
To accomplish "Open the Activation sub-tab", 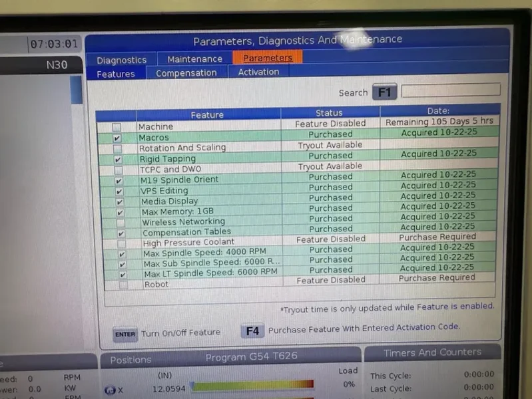I will (x=258, y=72).
